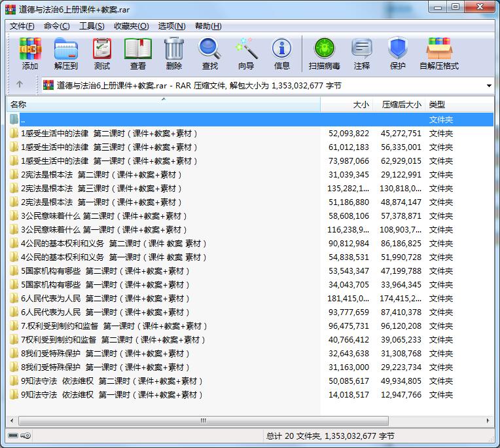Select 1感受生活中的法律 第三课时 folder
This screenshot has width=500, height=448.
click(x=109, y=147)
